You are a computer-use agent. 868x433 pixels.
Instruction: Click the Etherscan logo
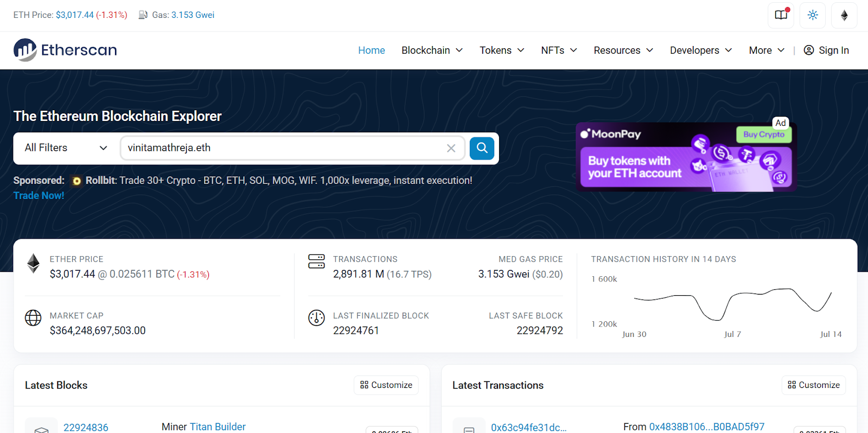click(x=65, y=50)
